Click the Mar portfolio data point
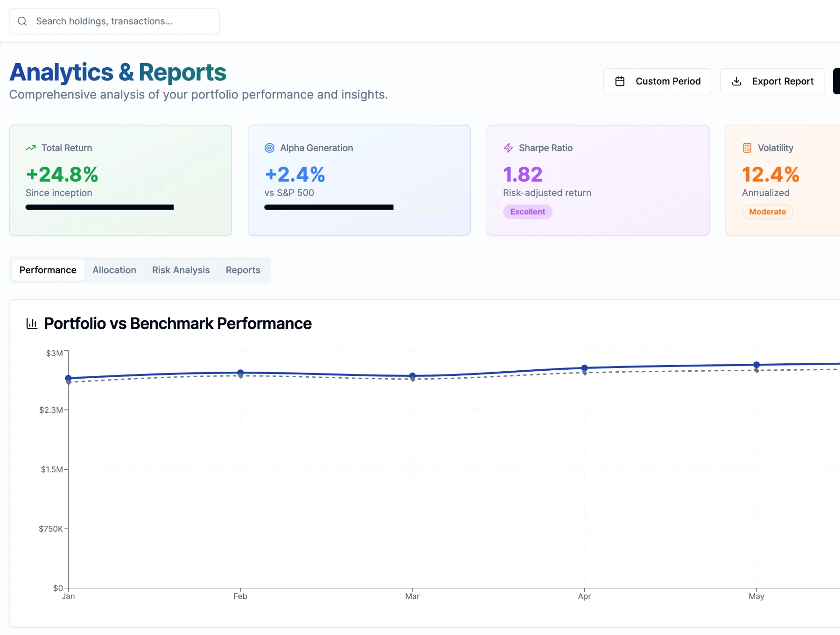This screenshot has height=635, width=840. [413, 376]
